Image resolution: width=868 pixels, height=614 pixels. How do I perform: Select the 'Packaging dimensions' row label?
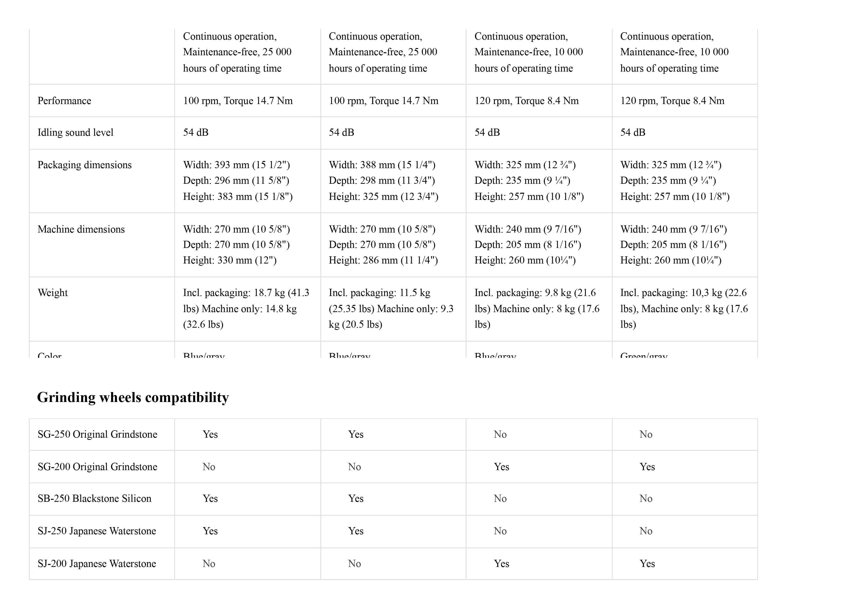[84, 165]
